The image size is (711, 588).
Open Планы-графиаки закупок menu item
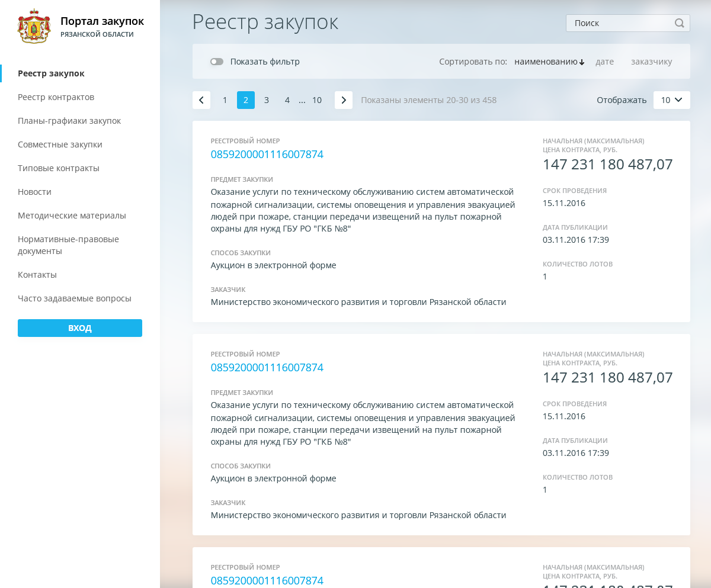(x=69, y=121)
